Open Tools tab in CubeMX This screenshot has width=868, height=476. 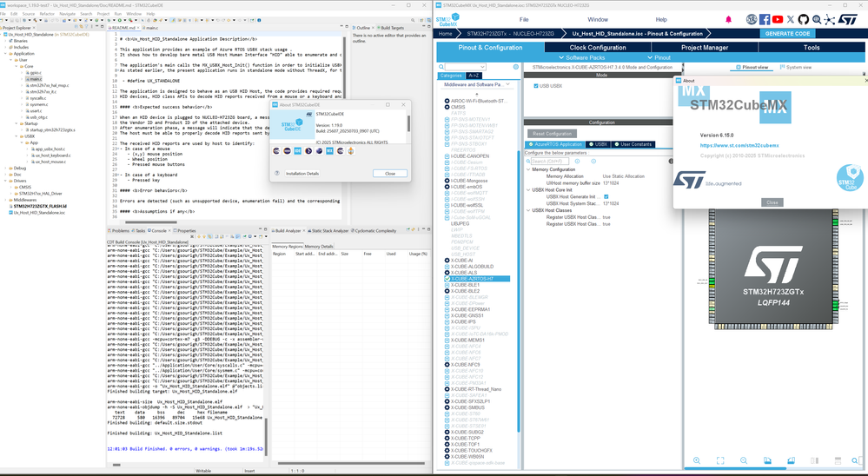click(x=812, y=48)
